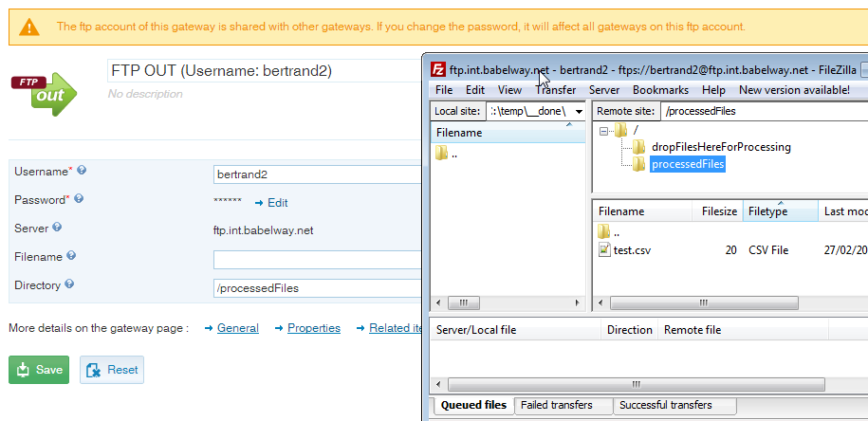The width and height of the screenshot is (868, 421).
Task: Click New version available! menu item
Action: pos(794,90)
